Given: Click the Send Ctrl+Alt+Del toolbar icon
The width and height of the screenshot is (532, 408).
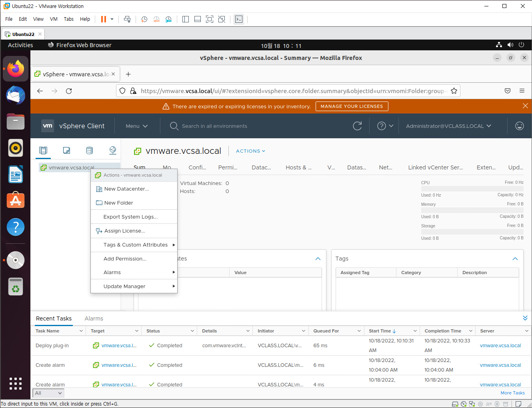Looking at the screenshot, I should (x=127, y=19).
